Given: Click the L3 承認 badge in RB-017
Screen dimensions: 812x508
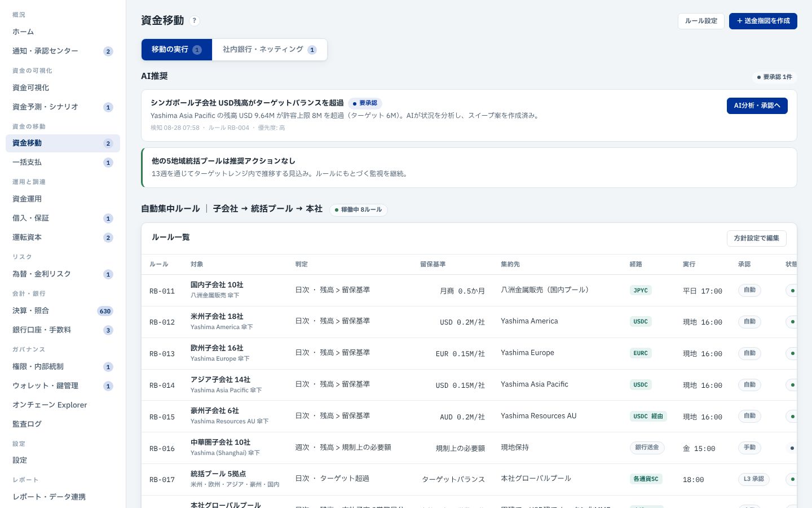Looking at the screenshot, I should tap(753, 479).
